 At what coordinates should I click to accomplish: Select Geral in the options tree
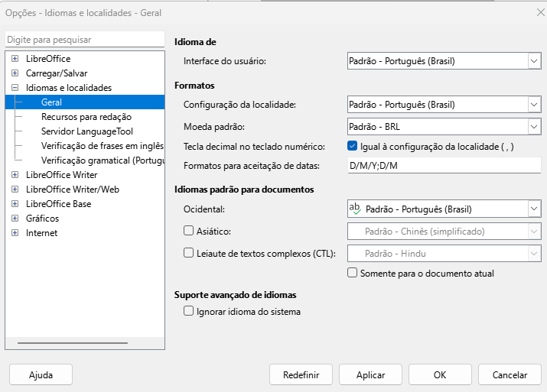[85, 102]
